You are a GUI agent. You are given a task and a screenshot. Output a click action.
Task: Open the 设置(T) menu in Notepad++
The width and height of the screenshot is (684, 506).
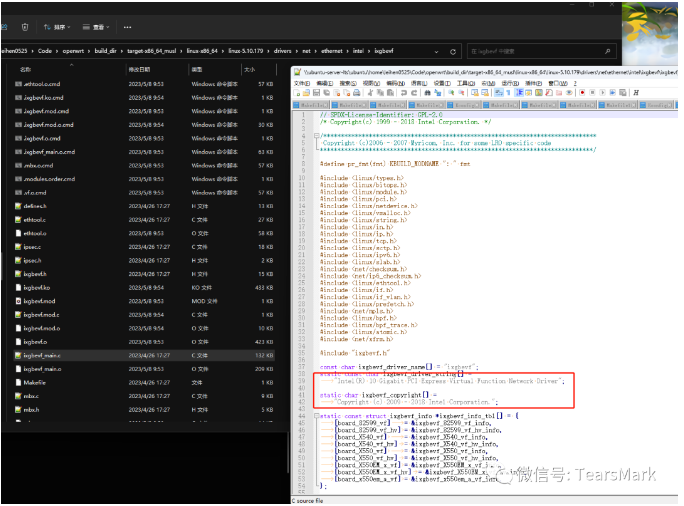pos(442,83)
